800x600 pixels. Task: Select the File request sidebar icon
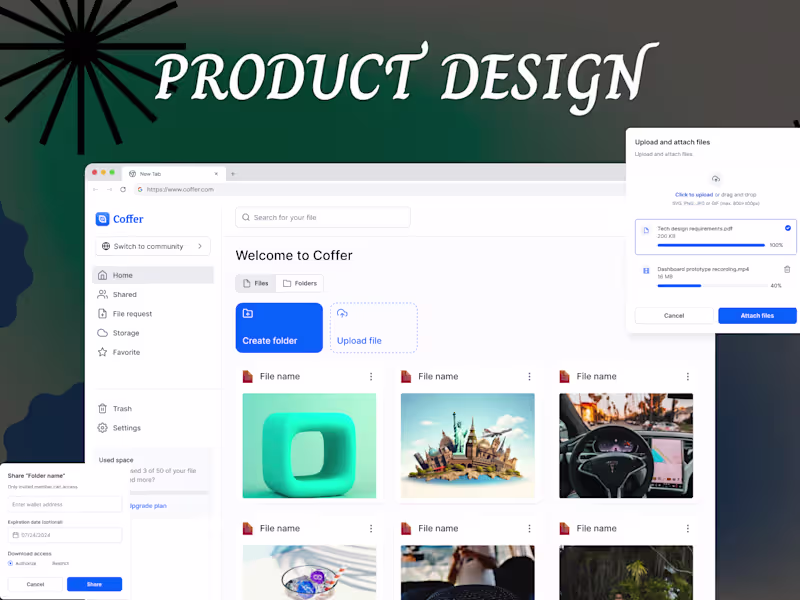104,313
